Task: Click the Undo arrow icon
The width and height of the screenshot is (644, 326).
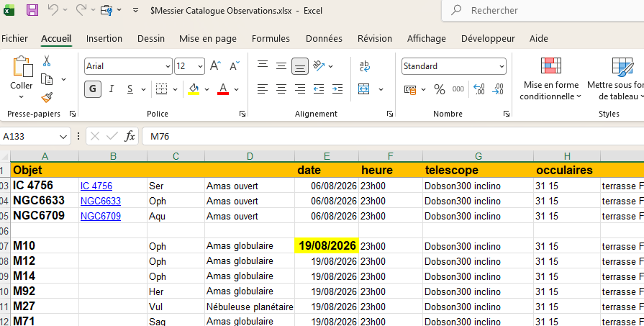Action: pyautogui.click(x=53, y=9)
